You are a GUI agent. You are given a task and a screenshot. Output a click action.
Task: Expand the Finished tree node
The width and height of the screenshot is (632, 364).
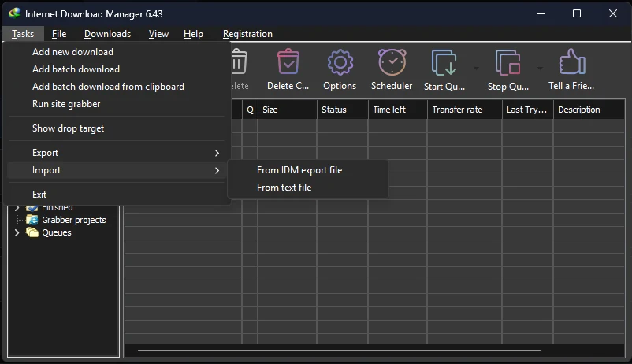pyautogui.click(x=17, y=207)
